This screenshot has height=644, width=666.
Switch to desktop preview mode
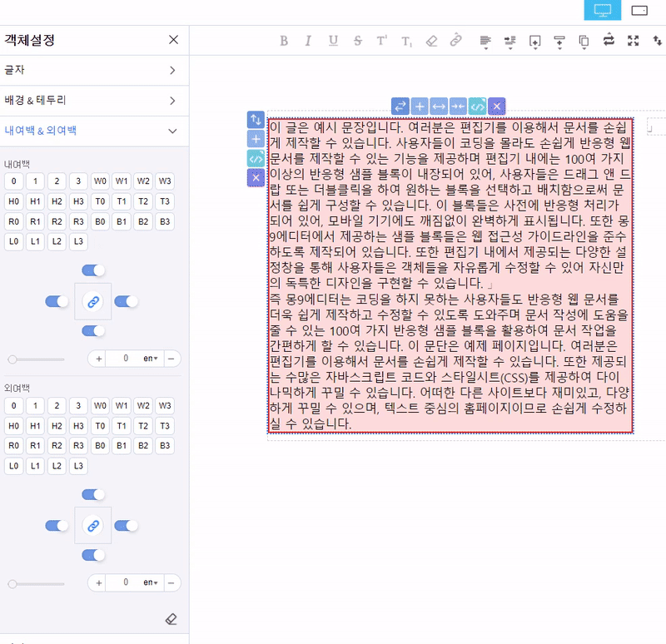[603, 10]
